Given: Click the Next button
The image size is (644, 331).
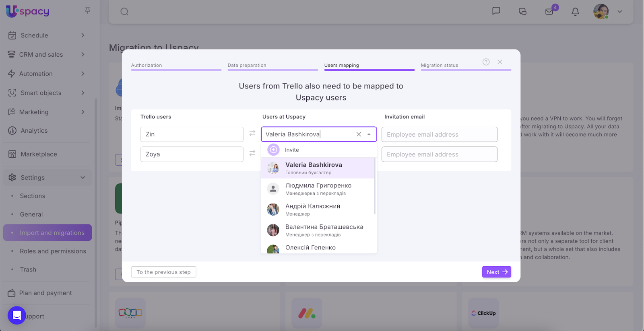Looking at the screenshot, I should pos(496,272).
